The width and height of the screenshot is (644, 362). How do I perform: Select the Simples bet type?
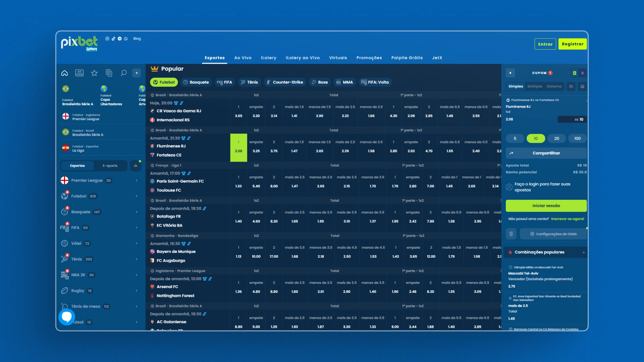coord(516,86)
